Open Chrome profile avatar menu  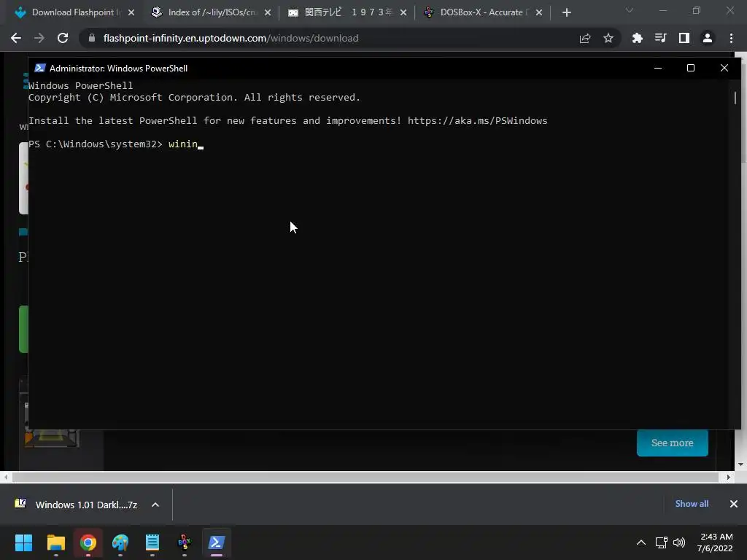click(x=708, y=38)
